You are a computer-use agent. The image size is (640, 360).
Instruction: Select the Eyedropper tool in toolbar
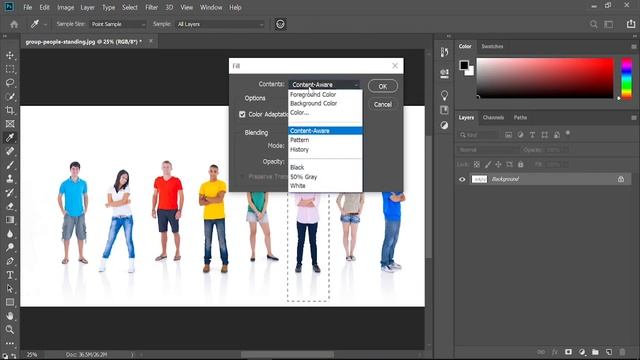click(x=10, y=138)
